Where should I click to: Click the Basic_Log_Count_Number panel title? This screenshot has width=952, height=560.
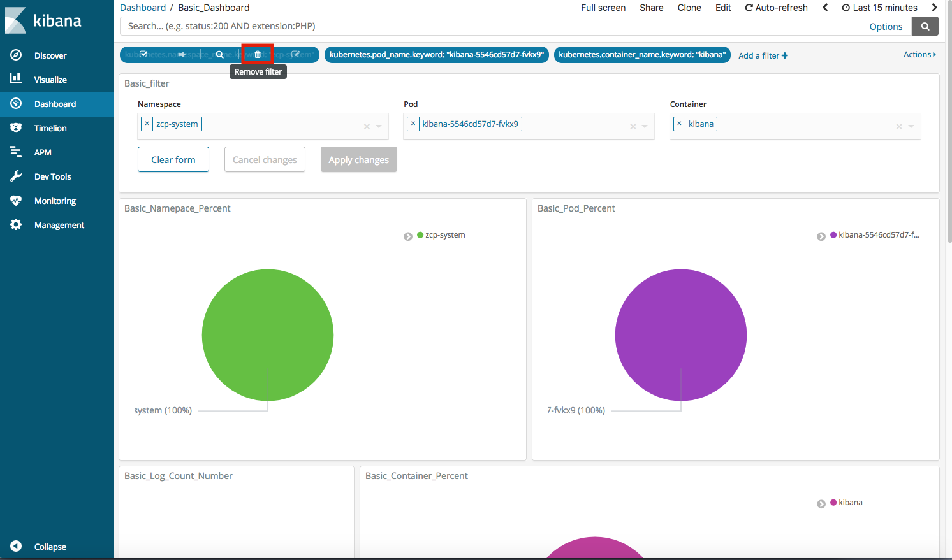pos(179,476)
